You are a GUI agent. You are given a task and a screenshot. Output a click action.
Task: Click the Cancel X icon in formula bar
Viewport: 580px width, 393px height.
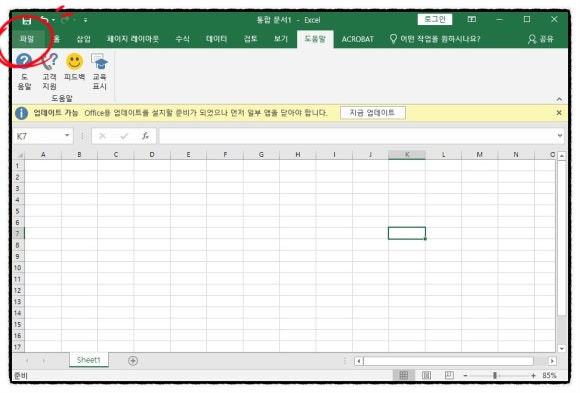coord(102,136)
